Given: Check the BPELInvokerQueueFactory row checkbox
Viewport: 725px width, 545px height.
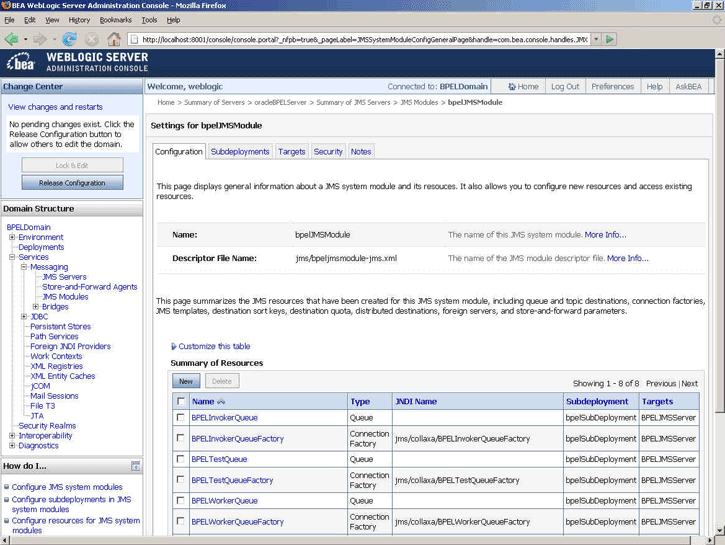Looking at the screenshot, I should click(x=180, y=438).
